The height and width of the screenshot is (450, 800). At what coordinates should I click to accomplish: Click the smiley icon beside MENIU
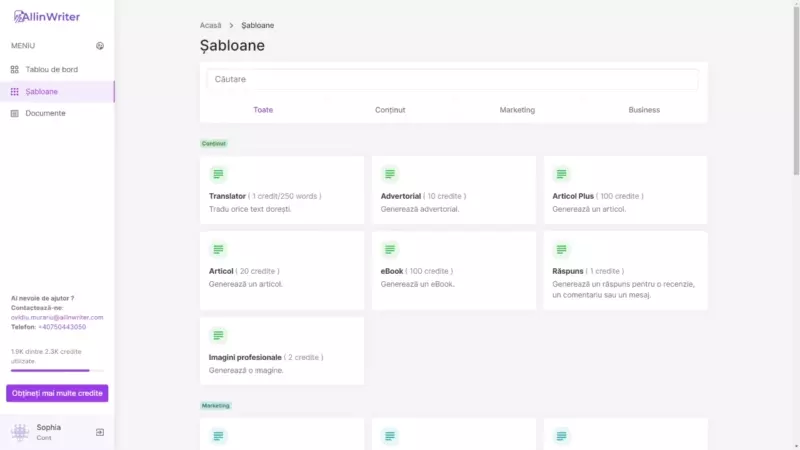(99, 46)
